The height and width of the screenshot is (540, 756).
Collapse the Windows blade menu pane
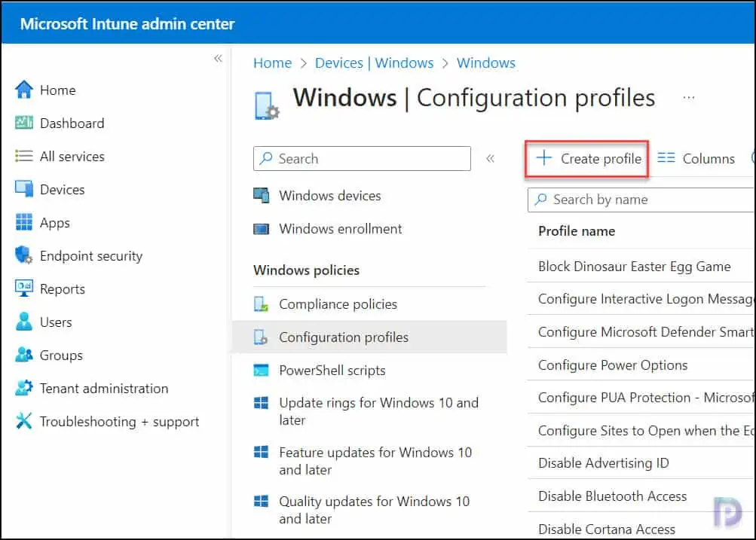click(491, 158)
